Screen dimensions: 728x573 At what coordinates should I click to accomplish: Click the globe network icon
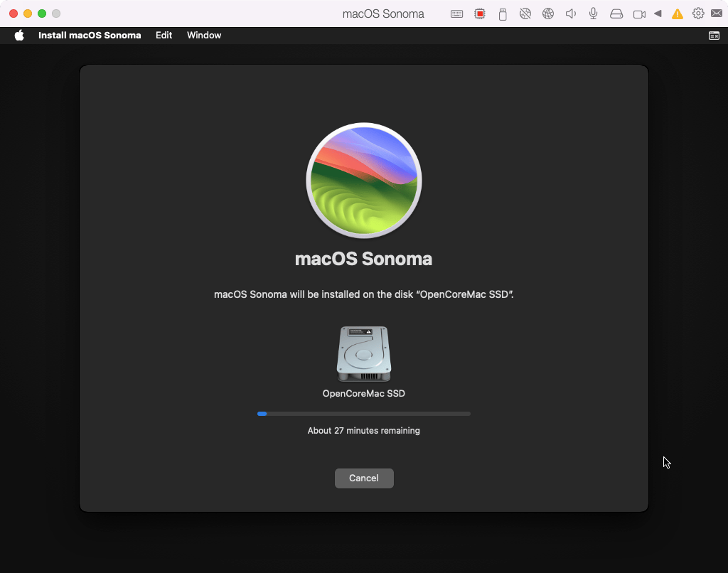tap(547, 14)
